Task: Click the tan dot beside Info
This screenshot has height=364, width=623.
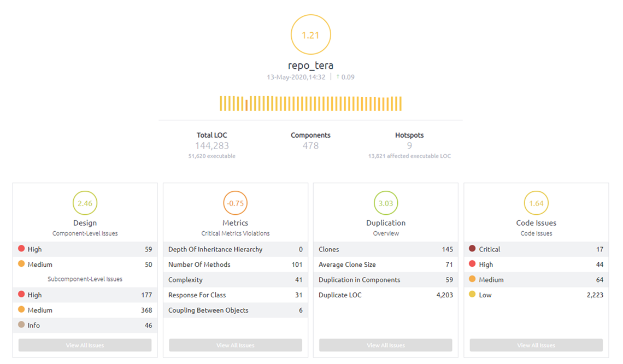Action: point(21,325)
